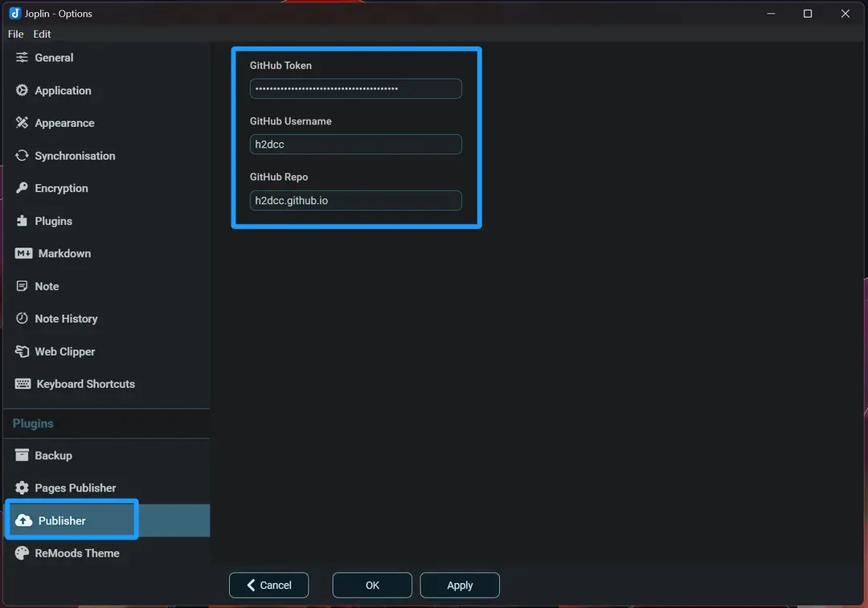Open the Edit menu
This screenshot has width=868, height=608.
pos(42,34)
